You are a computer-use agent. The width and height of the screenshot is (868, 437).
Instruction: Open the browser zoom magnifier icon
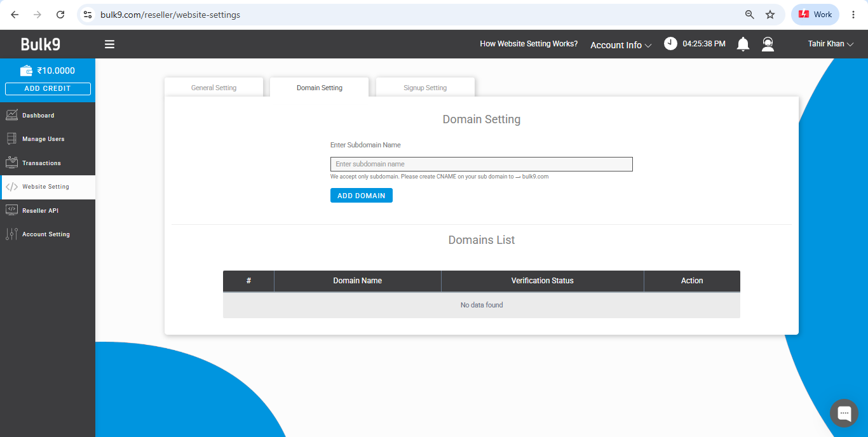pos(750,15)
